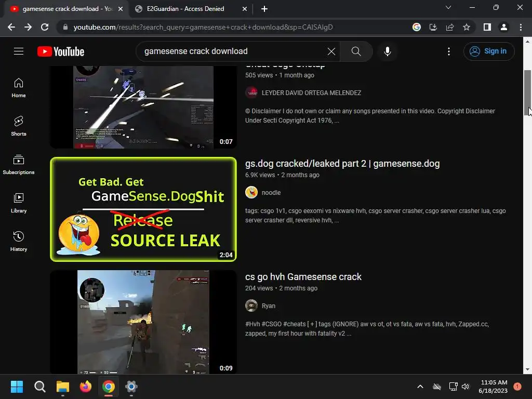The image size is (532, 399).
Task: Reload the page
Action: tap(45, 27)
